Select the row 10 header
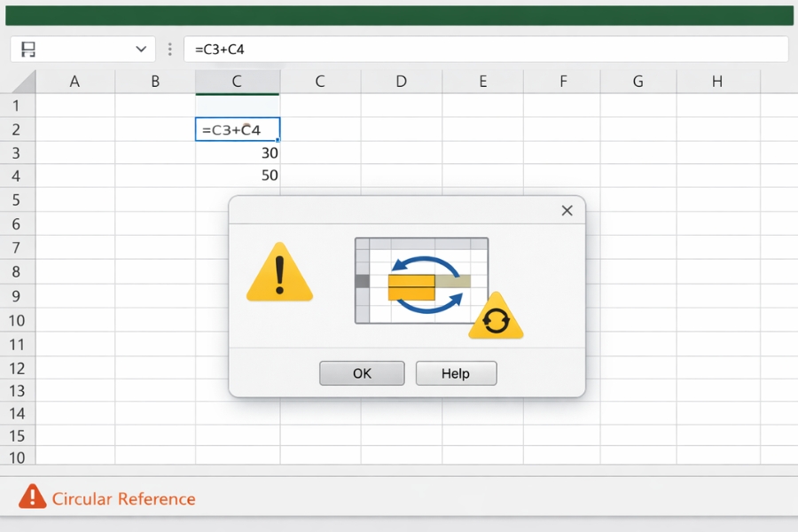 (18, 320)
